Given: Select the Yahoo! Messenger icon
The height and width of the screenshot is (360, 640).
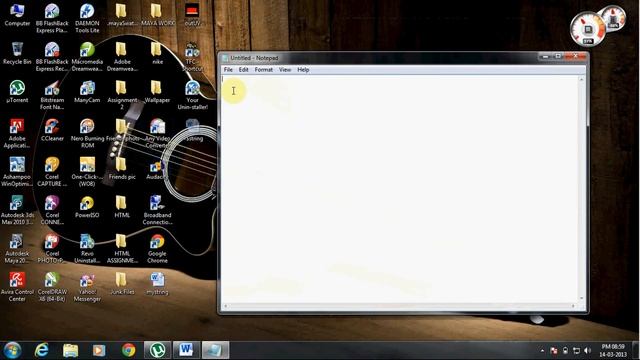Looking at the screenshot, I should click(x=87, y=287).
